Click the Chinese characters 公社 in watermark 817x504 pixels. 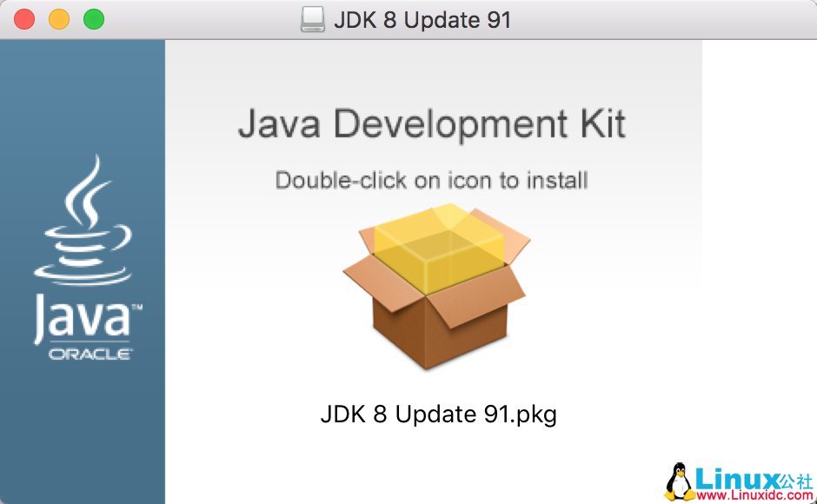796,481
